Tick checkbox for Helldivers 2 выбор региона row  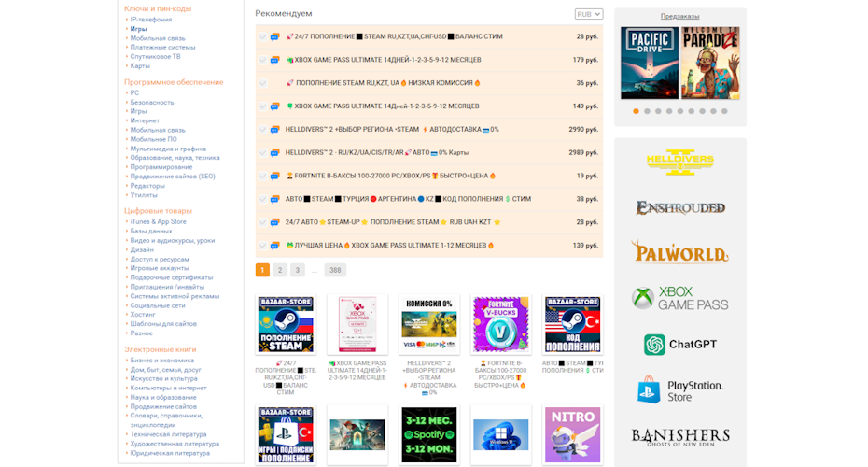(263, 130)
